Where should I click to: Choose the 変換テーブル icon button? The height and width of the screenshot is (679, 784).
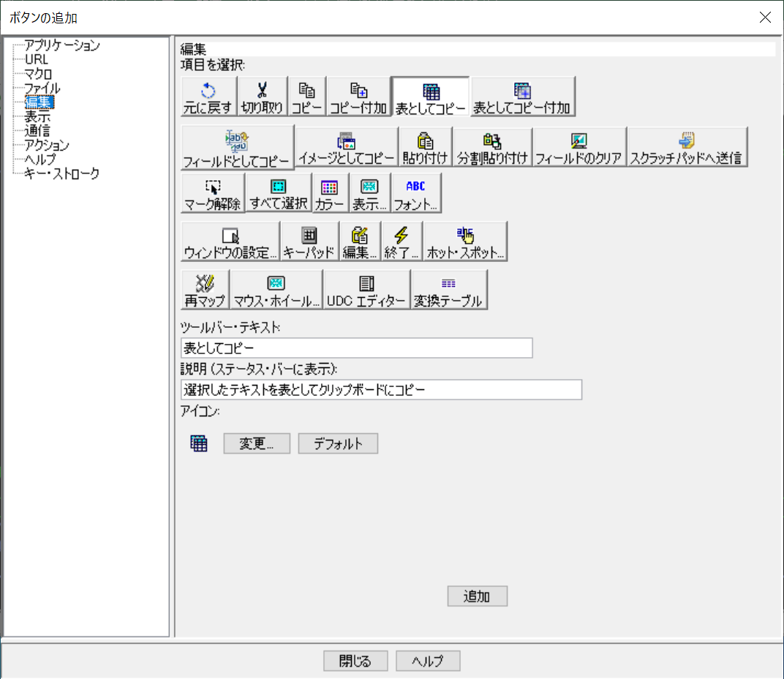[448, 290]
